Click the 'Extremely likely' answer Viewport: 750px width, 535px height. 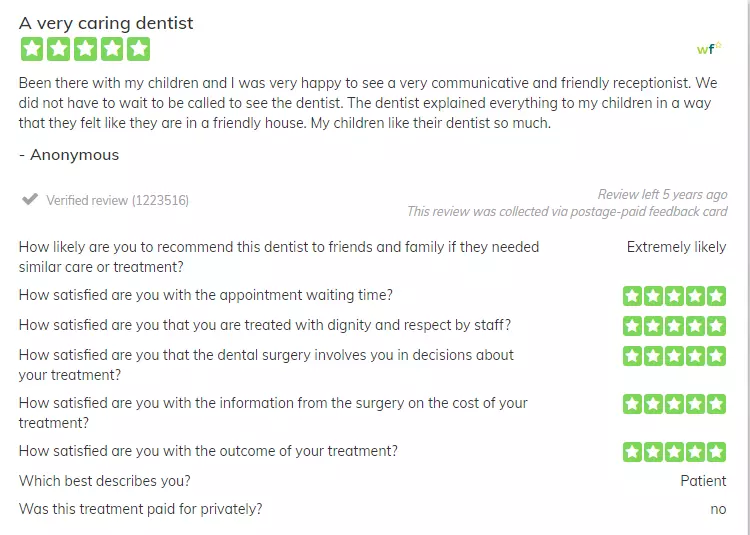[x=676, y=247]
